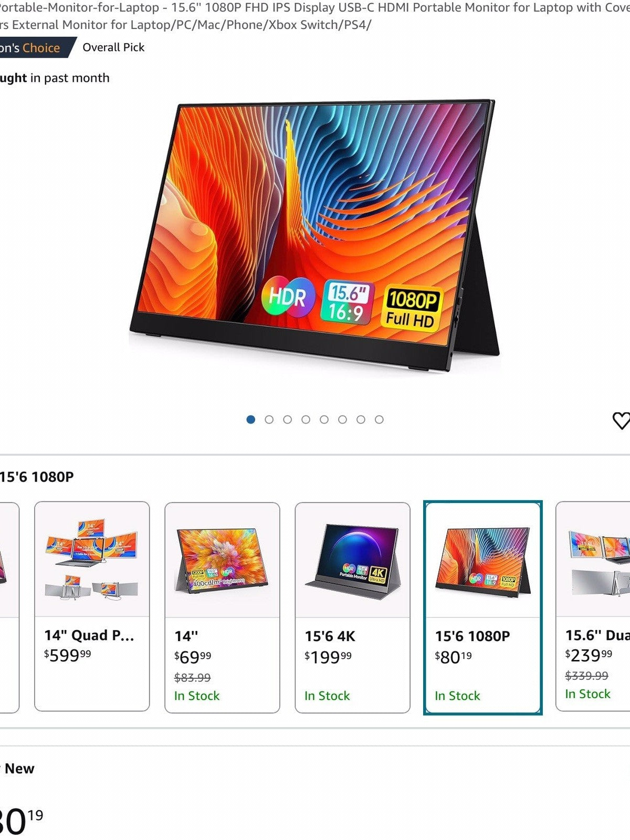Choose the 15.6'' Dual variant at $239.99

[593, 606]
